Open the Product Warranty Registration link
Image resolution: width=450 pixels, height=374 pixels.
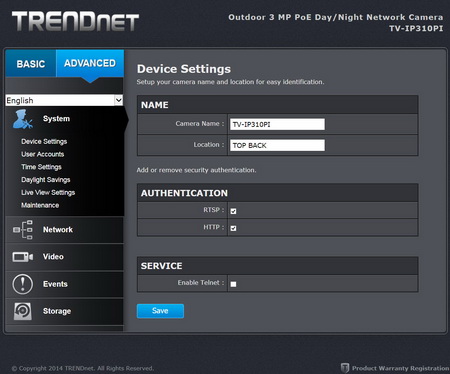(x=401, y=368)
